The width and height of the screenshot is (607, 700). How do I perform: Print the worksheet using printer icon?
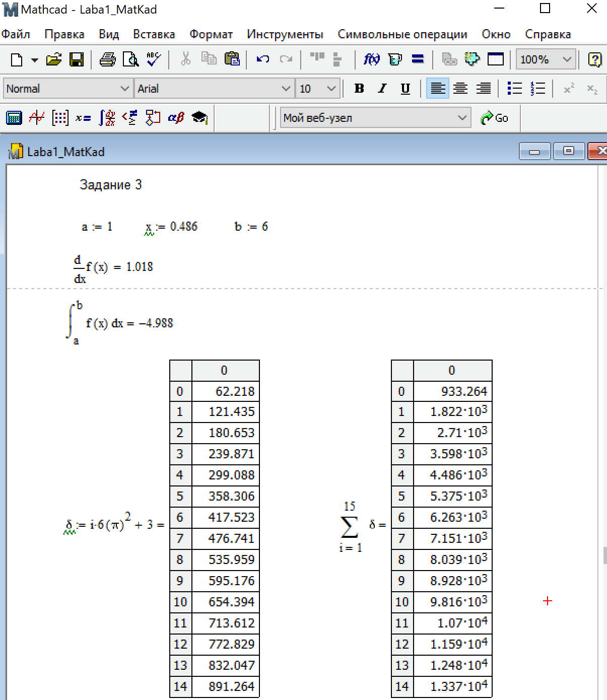pyautogui.click(x=107, y=60)
